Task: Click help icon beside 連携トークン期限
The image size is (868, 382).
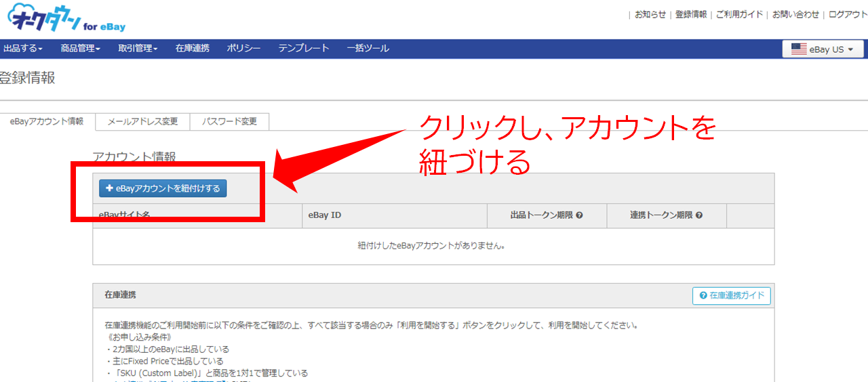Action: (x=699, y=215)
